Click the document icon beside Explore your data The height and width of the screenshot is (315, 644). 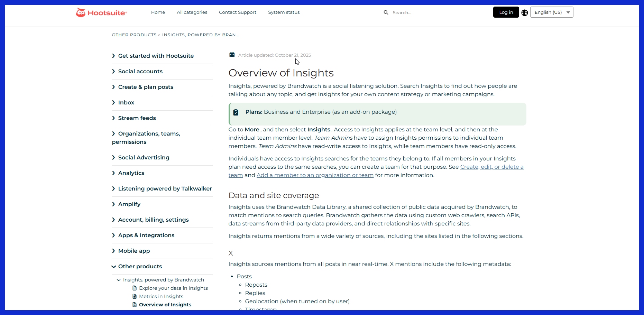135,288
